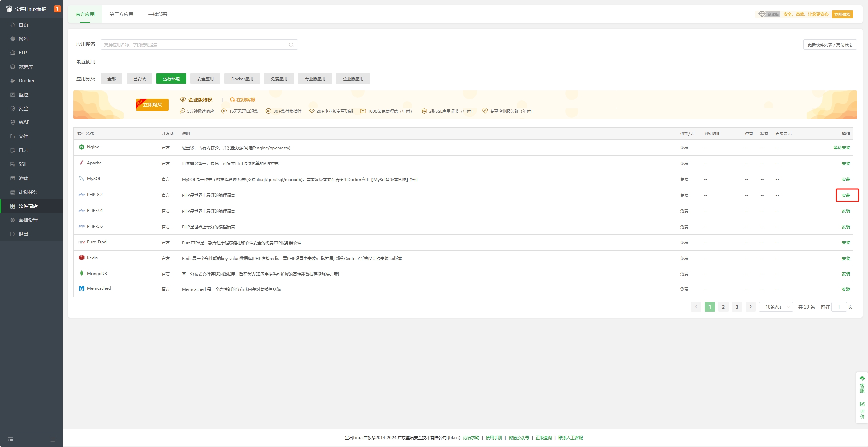Click the Redis cube icon
This screenshot has width=868, height=447.
tap(82, 258)
